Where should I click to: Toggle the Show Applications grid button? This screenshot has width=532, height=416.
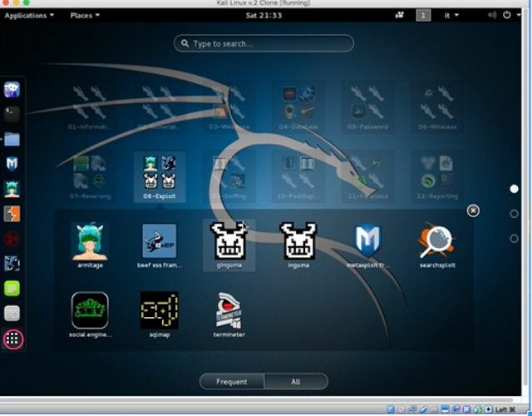click(x=13, y=339)
